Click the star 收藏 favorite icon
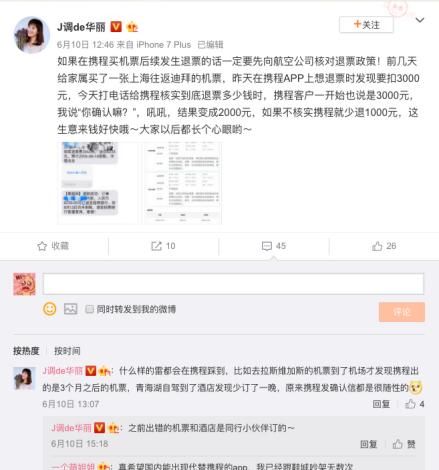The width and height of the screenshot is (439, 470). tap(42, 246)
